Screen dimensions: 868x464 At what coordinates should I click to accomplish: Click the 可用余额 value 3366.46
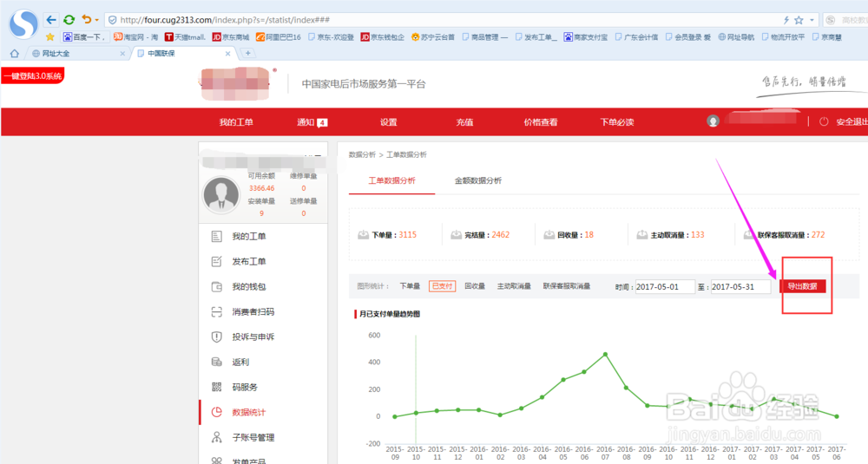pos(261,188)
